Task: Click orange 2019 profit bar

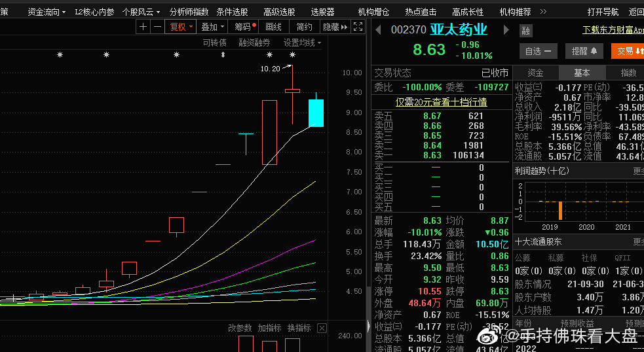Action: [x=559, y=211]
